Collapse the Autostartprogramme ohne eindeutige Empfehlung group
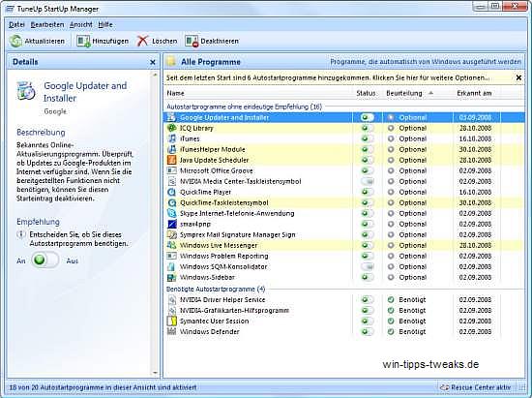The width and height of the screenshot is (532, 398). point(244,107)
